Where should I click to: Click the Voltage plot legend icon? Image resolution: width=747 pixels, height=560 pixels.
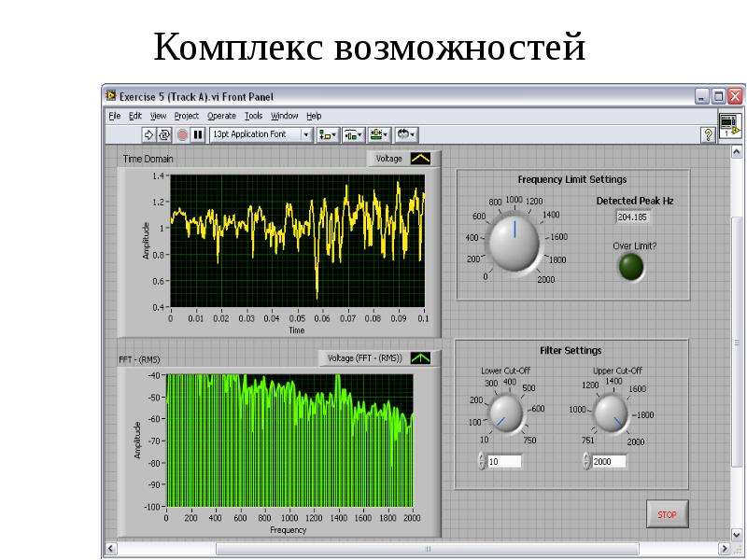(x=420, y=159)
